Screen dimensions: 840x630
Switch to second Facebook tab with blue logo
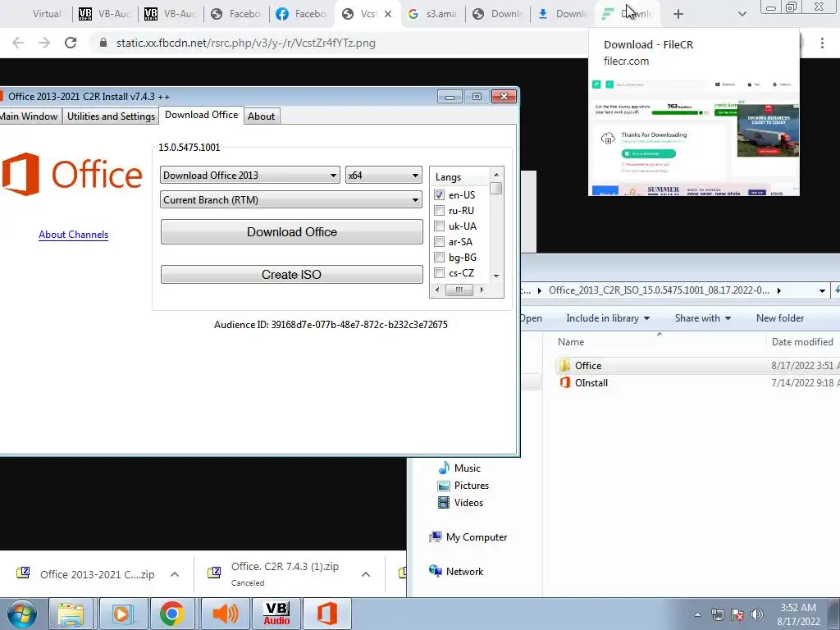click(x=302, y=14)
